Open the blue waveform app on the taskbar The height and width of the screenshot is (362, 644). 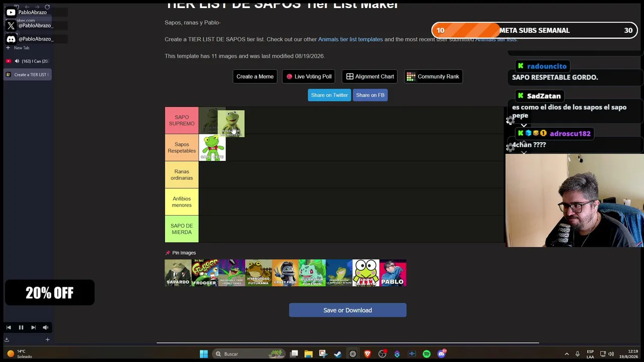click(x=412, y=354)
